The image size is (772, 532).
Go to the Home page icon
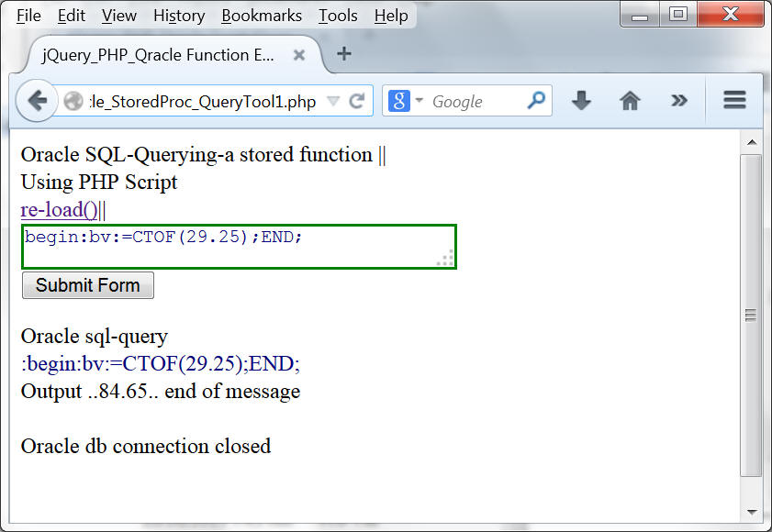click(x=630, y=101)
